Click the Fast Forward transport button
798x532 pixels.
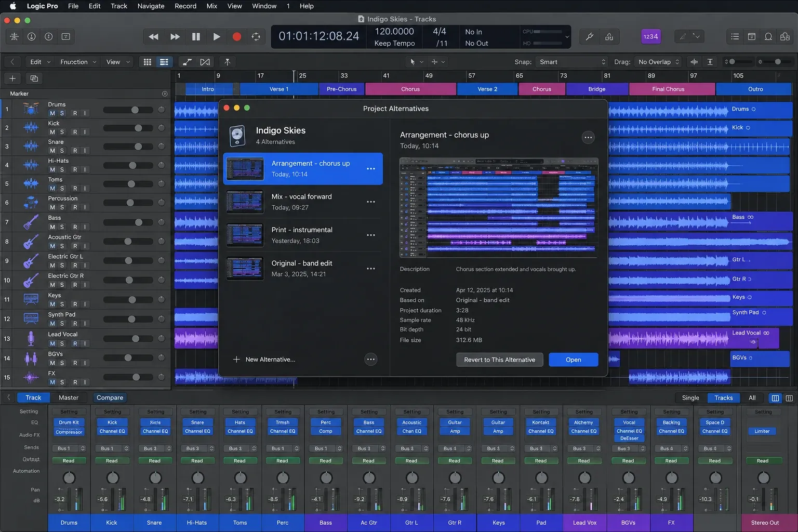175,36
